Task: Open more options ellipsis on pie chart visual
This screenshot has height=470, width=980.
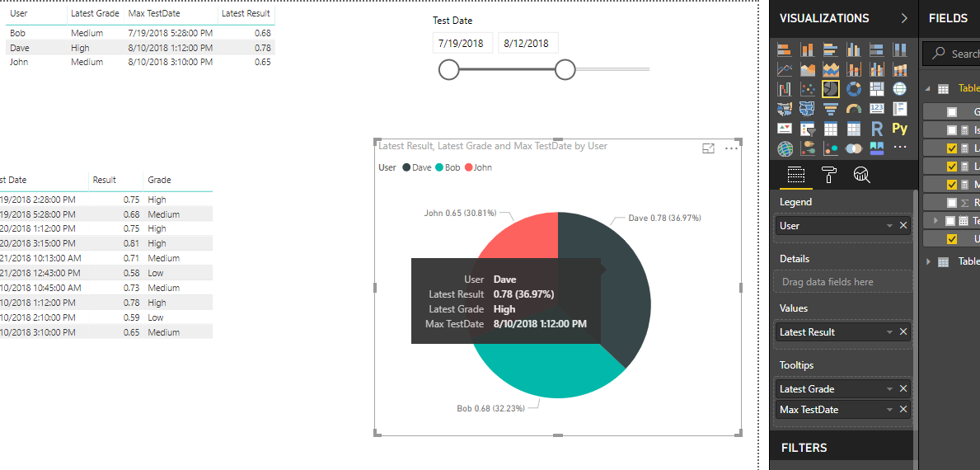Action: pos(731,148)
